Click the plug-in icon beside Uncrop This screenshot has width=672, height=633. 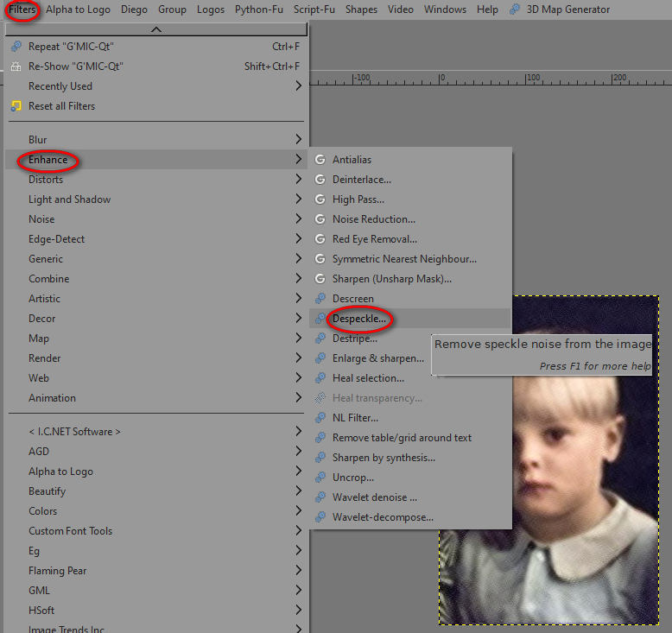pyautogui.click(x=320, y=478)
